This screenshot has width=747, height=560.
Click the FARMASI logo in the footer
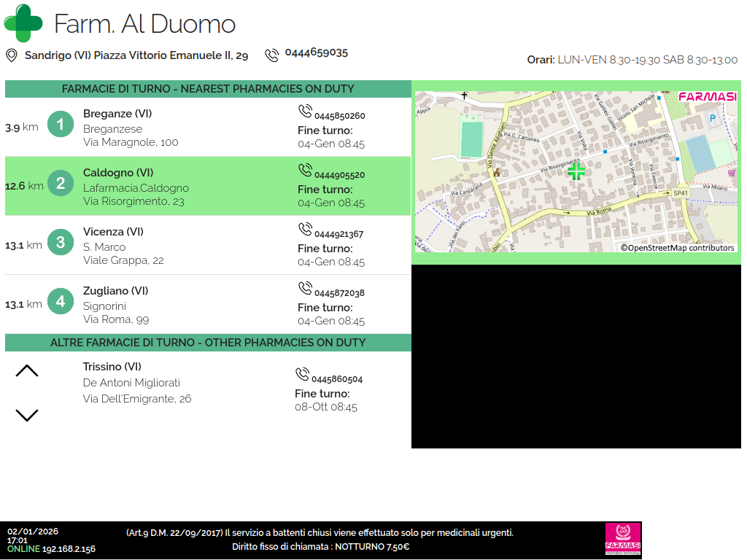(623, 540)
